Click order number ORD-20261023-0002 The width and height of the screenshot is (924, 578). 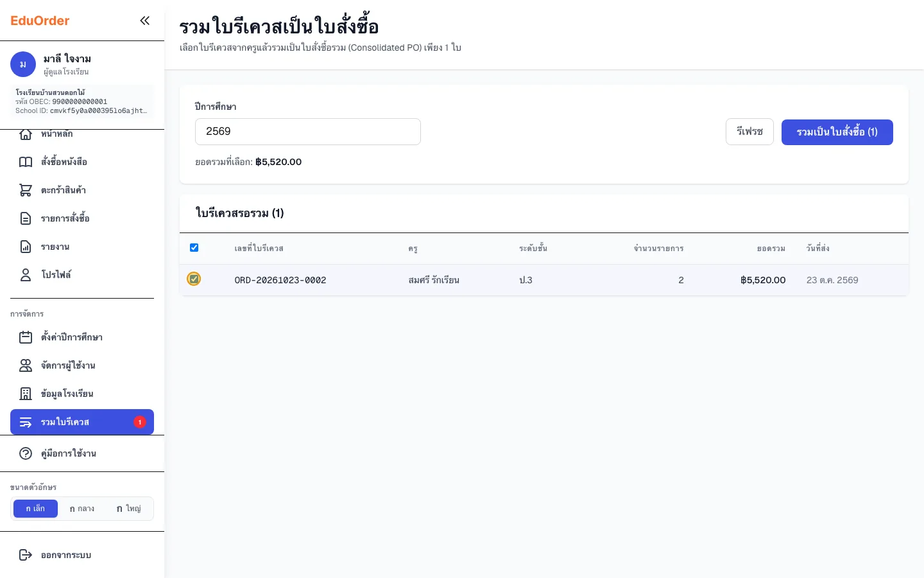tap(280, 280)
